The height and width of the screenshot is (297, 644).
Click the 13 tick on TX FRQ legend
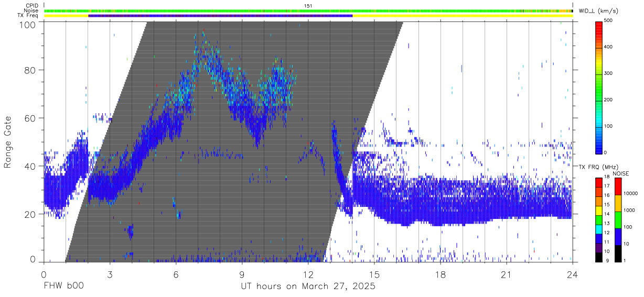606,223
